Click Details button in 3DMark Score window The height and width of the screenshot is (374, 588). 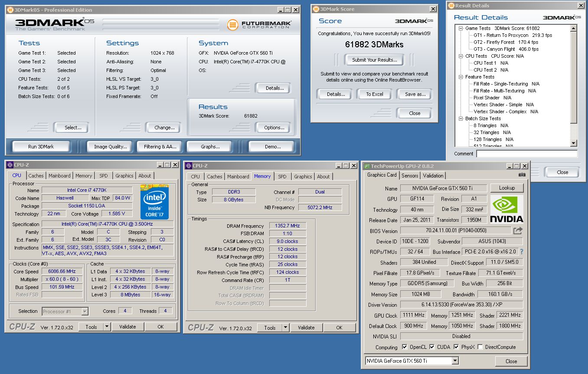[336, 94]
